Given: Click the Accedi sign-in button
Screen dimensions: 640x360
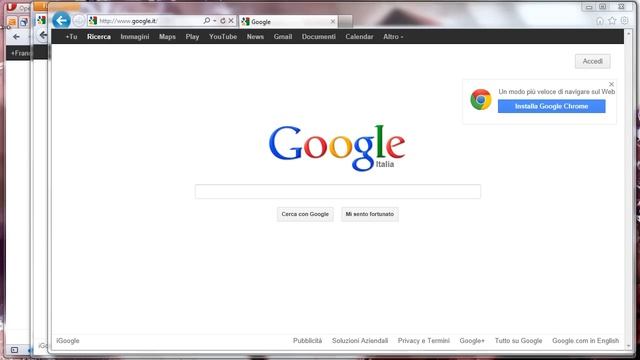Looking at the screenshot, I should click(x=593, y=61).
